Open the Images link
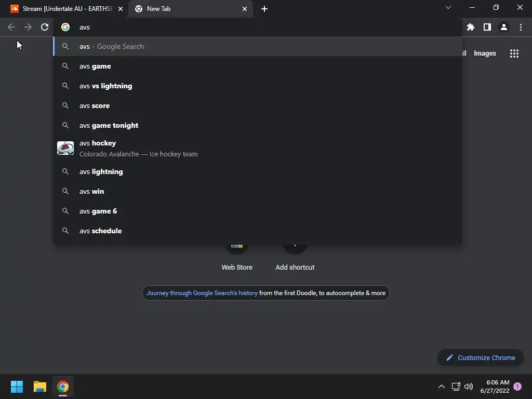Image resolution: width=532 pixels, height=399 pixels. pyautogui.click(x=485, y=54)
